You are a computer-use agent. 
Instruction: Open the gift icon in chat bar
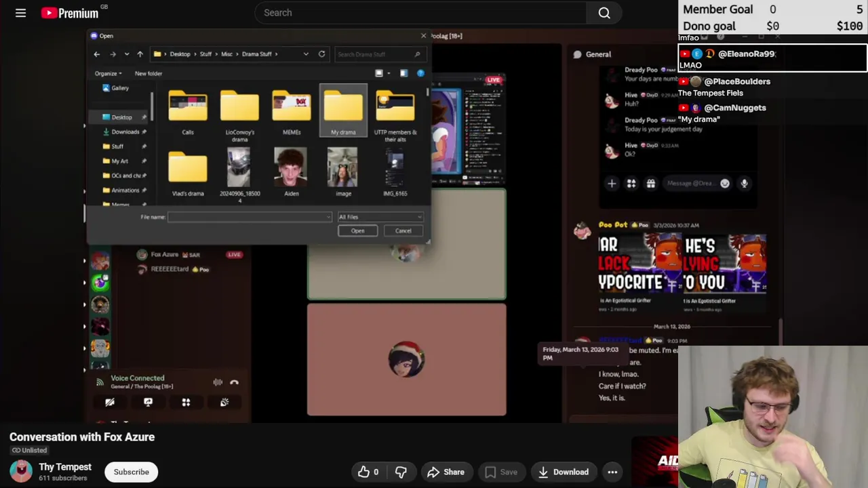pos(650,184)
